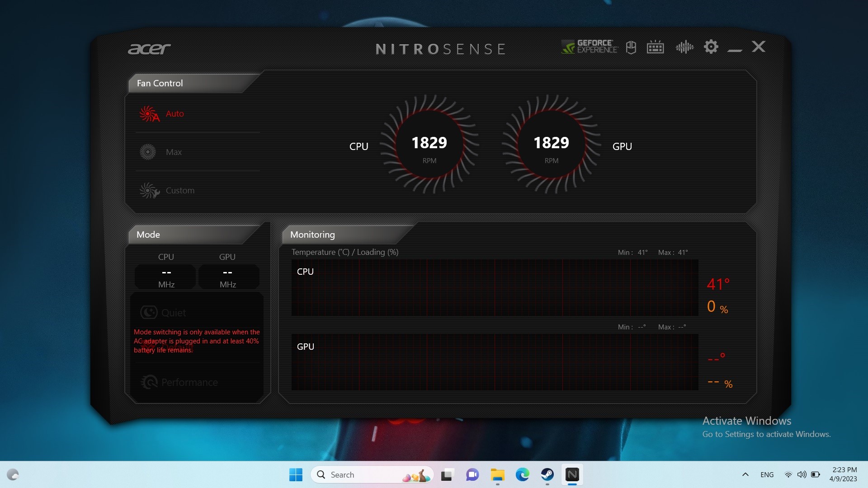The width and height of the screenshot is (868, 488).
Task: Click 'Temperature (°C) / Loading (%)' label
Action: click(x=345, y=252)
